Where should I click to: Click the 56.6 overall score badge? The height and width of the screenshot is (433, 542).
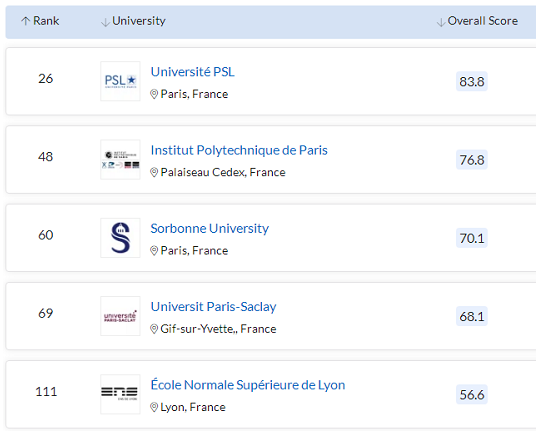click(472, 394)
